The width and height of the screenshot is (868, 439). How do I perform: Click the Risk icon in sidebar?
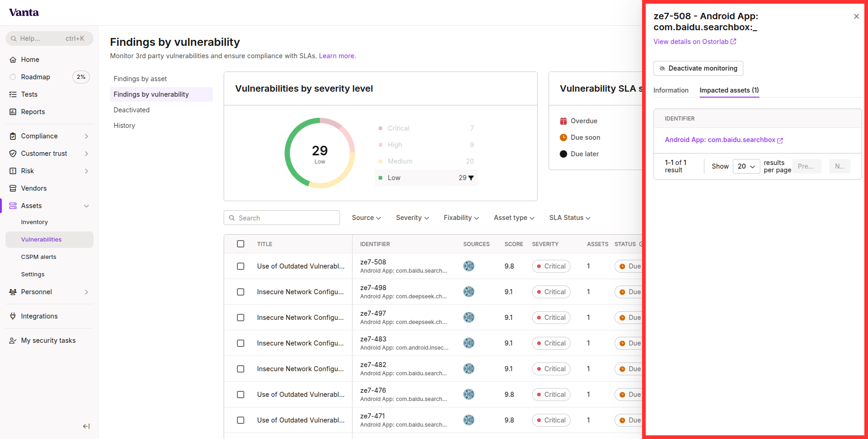click(13, 171)
